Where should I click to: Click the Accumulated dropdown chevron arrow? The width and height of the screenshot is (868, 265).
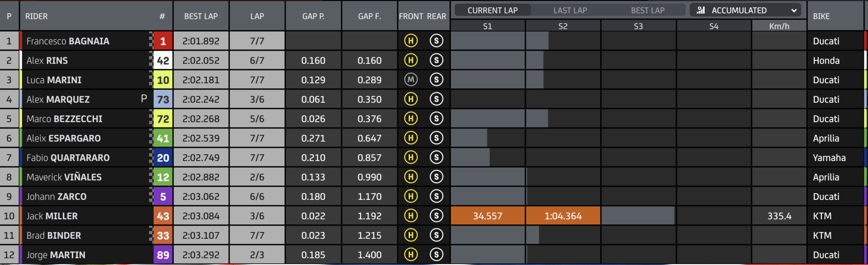794,10
